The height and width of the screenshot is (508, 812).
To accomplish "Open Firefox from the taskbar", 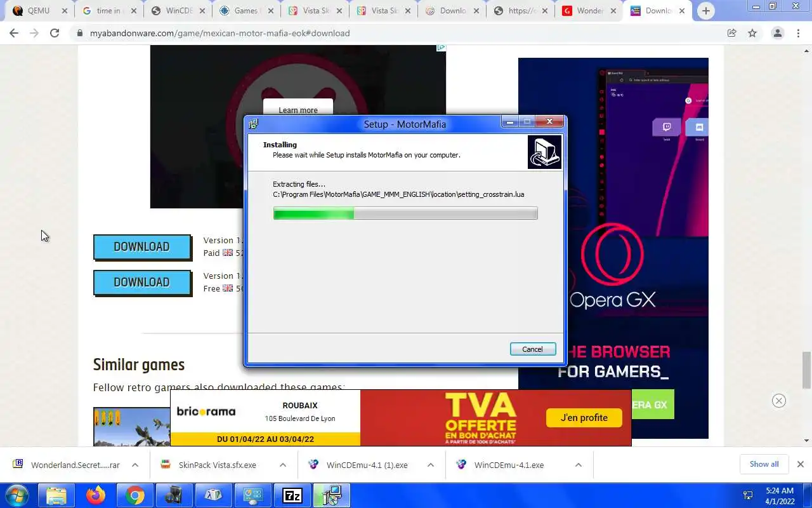I will (x=96, y=495).
